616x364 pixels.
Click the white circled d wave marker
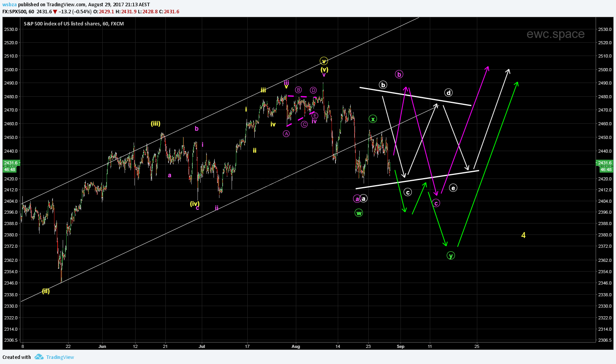pyautogui.click(x=448, y=93)
